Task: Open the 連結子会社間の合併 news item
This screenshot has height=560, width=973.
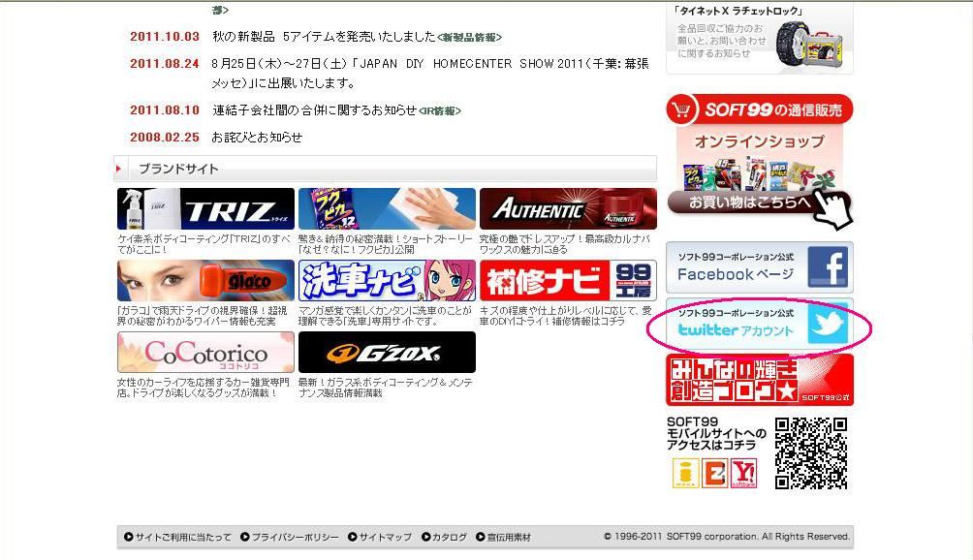Action: 314,110
